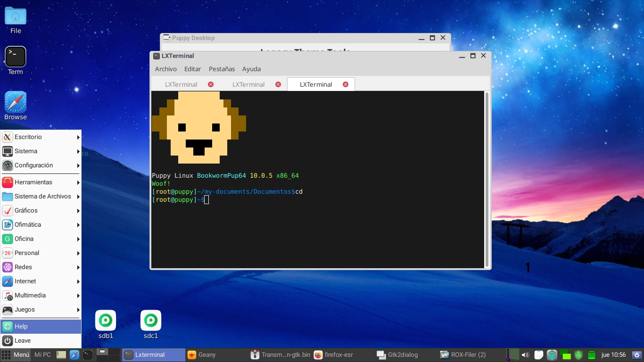Click the Leave menu entry
Image resolution: width=644 pixels, height=362 pixels.
[x=41, y=341]
